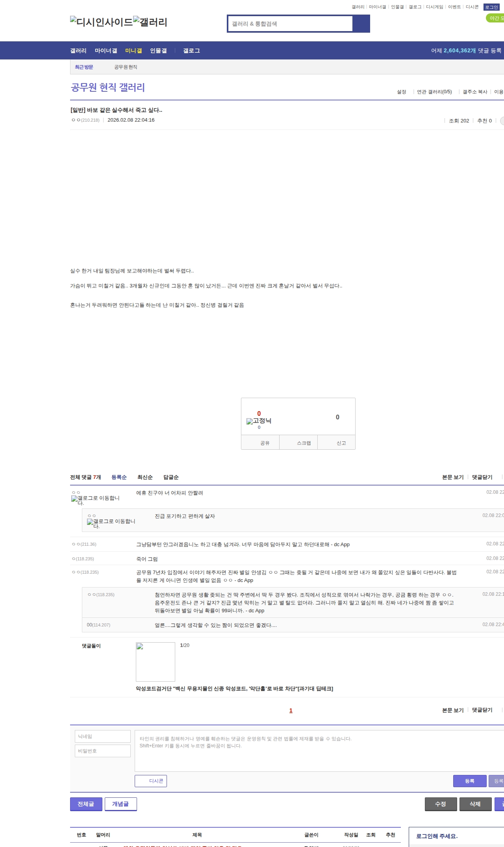Click comment author 00(114.207)
The width and height of the screenshot is (504, 847).
98,625
